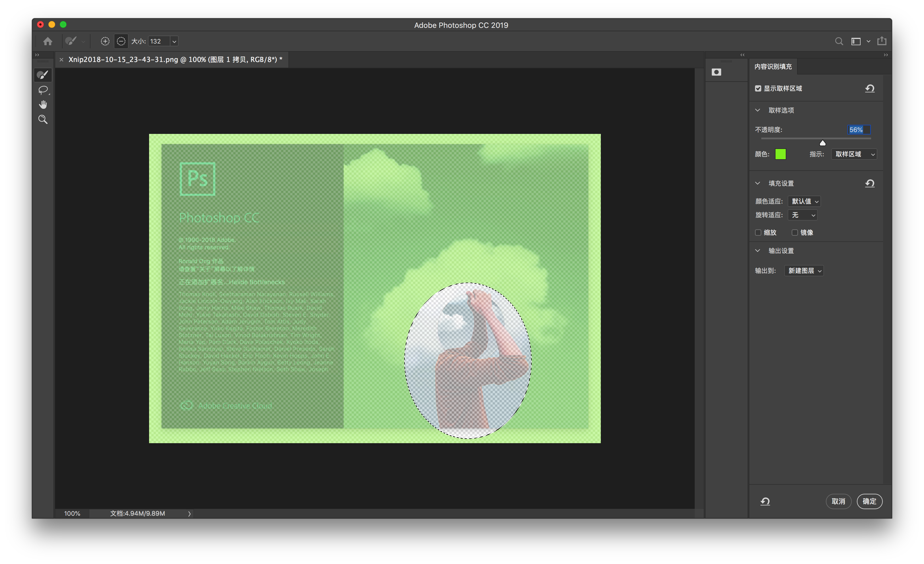Image resolution: width=924 pixels, height=564 pixels.
Task: Select the Zoom tool in toolbar
Action: (43, 120)
